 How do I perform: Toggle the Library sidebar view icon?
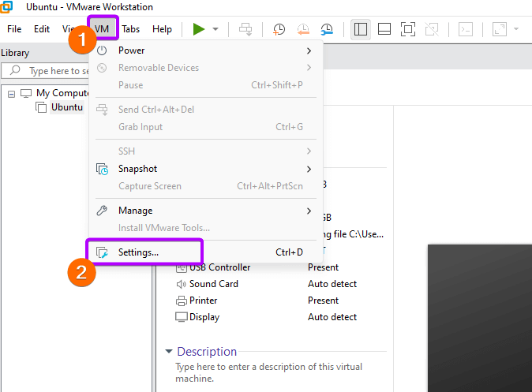click(x=360, y=29)
